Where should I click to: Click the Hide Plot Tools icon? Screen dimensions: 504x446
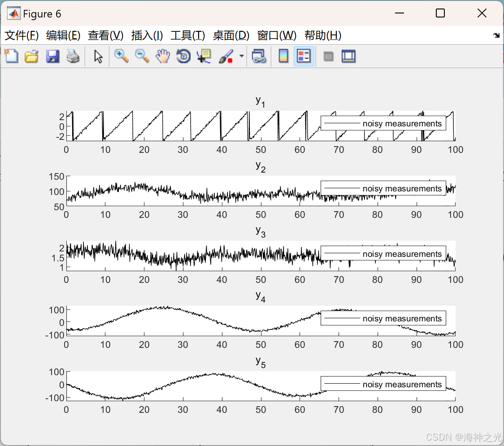coord(328,56)
